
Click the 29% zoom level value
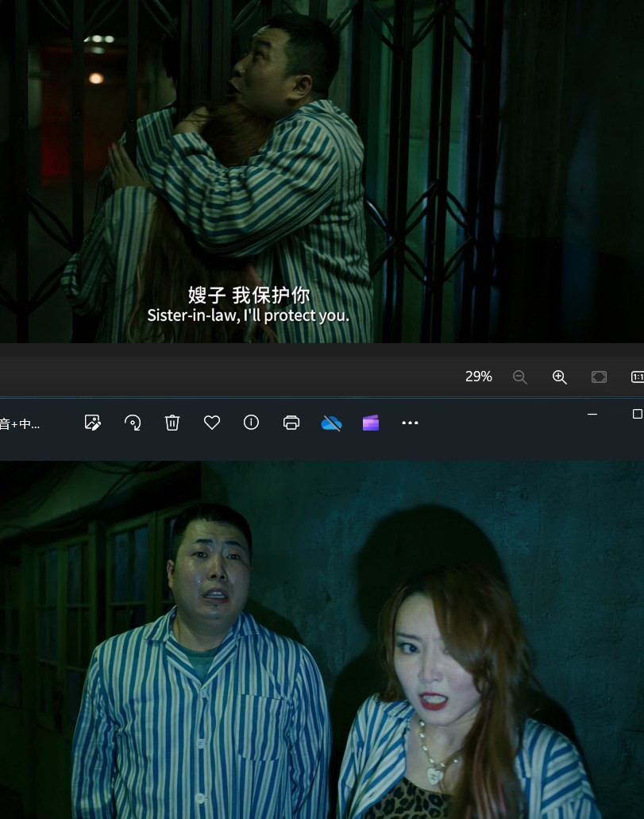click(478, 377)
